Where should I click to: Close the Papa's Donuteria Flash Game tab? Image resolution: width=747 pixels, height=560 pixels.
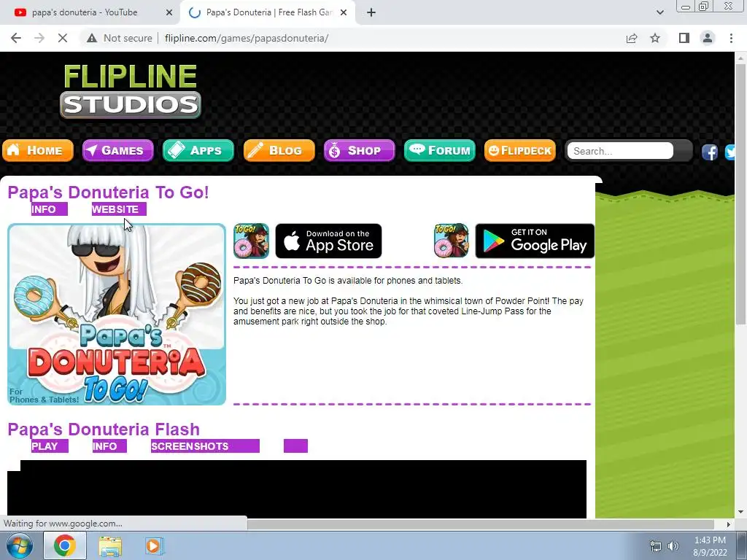point(344,12)
